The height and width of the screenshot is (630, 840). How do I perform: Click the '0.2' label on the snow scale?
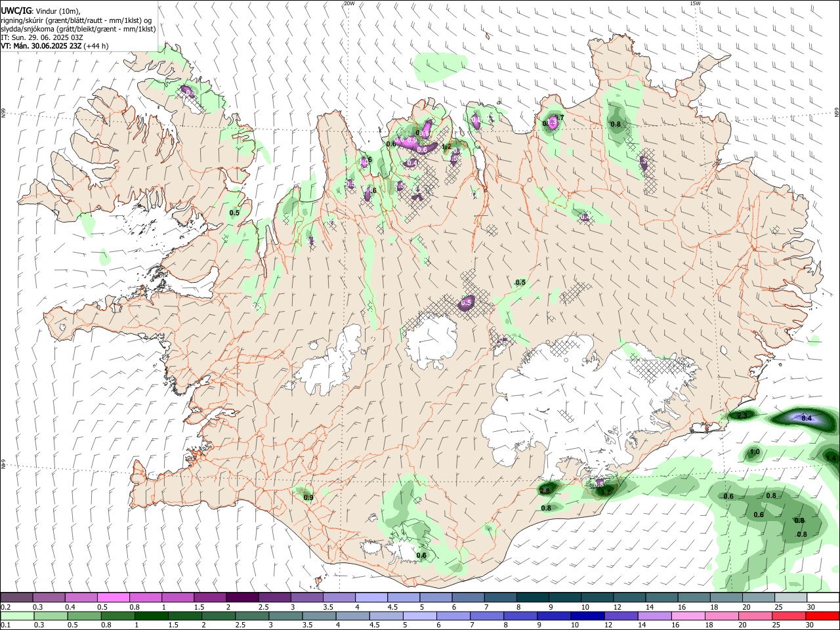pyautogui.click(x=6, y=607)
